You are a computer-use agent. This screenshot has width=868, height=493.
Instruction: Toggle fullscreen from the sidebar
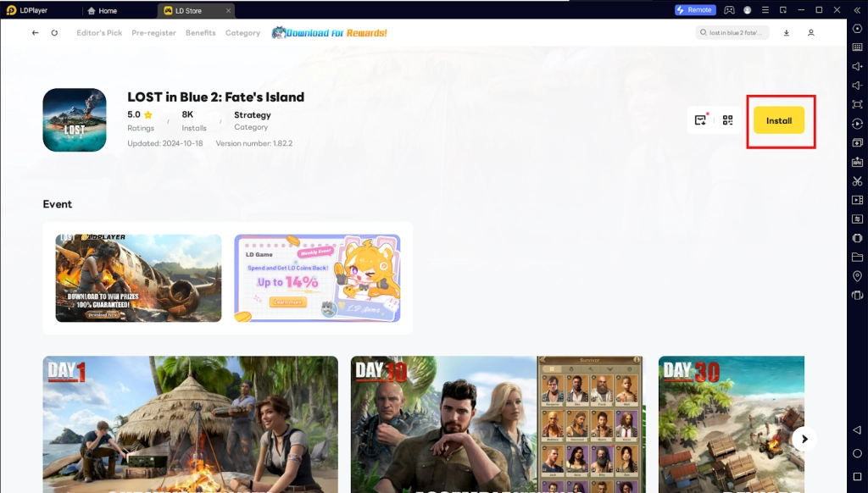click(x=857, y=104)
